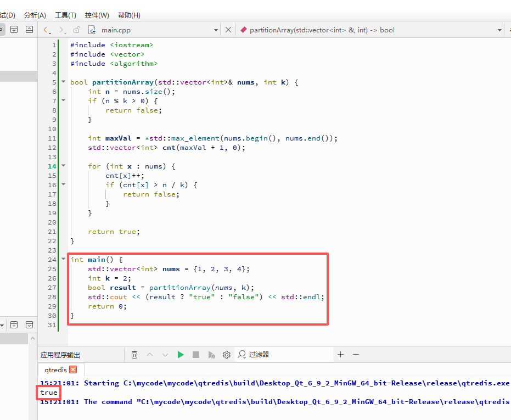
Task: Click the split-add icon in lower left sidebar toolbar
Action: (14, 325)
